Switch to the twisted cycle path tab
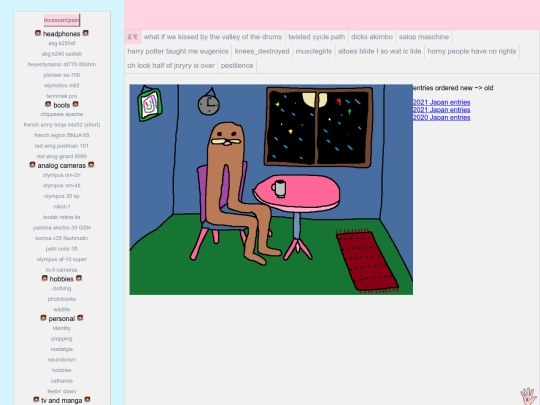The height and width of the screenshot is (405, 540). pyautogui.click(x=316, y=37)
